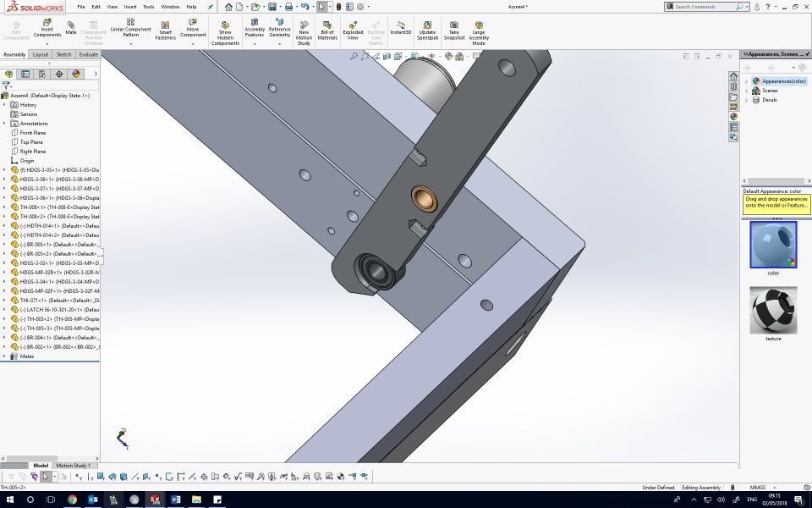Click Exploded View tool
The height and width of the screenshot is (508, 812).
point(353,31)
